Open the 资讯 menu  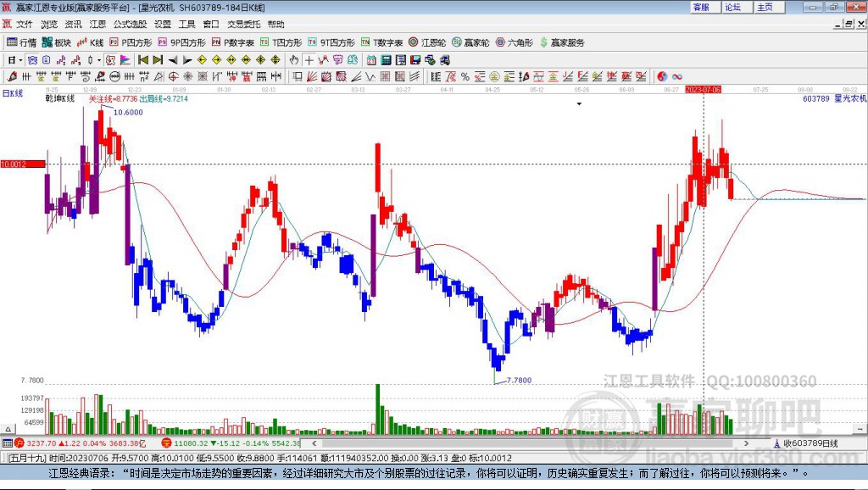click(73, 24)
